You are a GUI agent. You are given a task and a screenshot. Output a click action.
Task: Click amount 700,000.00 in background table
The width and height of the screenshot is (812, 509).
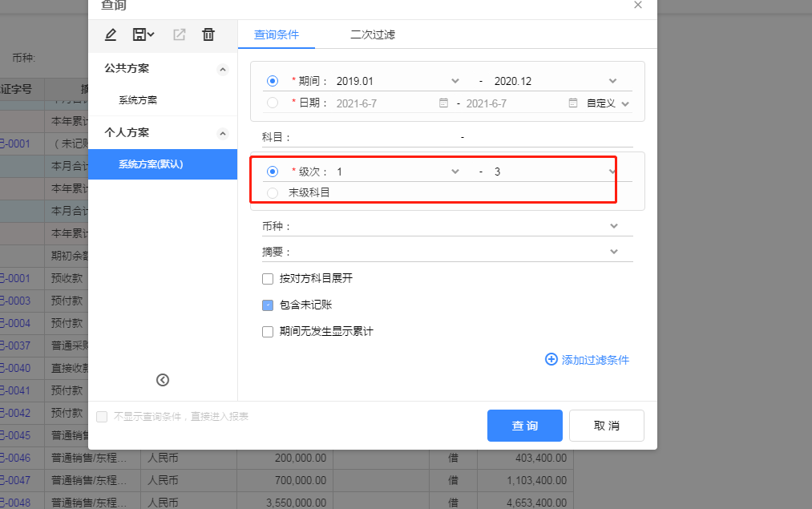click(x=301, y=480)
